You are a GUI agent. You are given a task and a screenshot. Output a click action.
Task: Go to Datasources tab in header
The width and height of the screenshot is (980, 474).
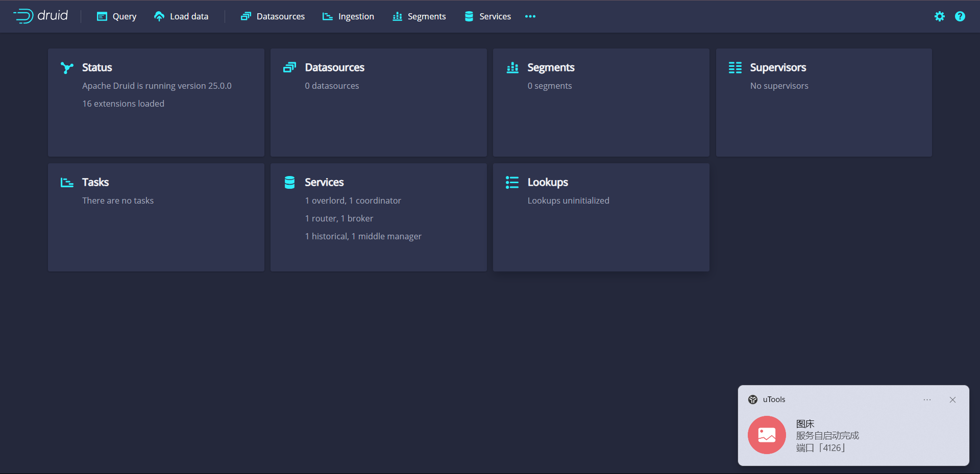coord(273,16)
